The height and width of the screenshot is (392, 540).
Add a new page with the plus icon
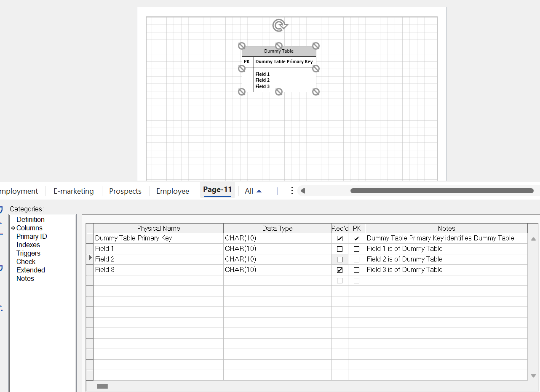click(278, 191)
